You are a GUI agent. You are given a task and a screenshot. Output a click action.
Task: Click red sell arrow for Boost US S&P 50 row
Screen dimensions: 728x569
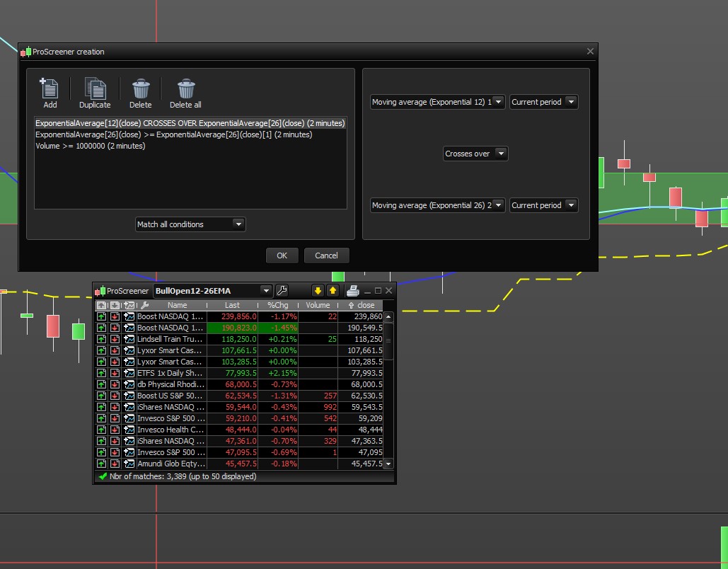[x=115, y=396]
